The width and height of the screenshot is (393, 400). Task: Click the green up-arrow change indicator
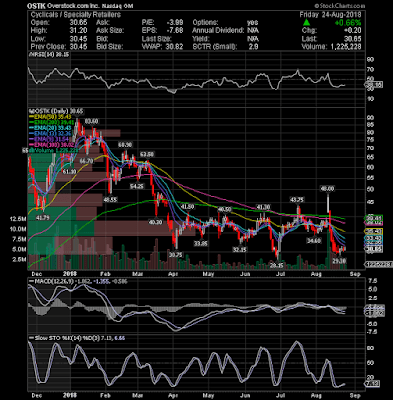click(x=306, y=23)
